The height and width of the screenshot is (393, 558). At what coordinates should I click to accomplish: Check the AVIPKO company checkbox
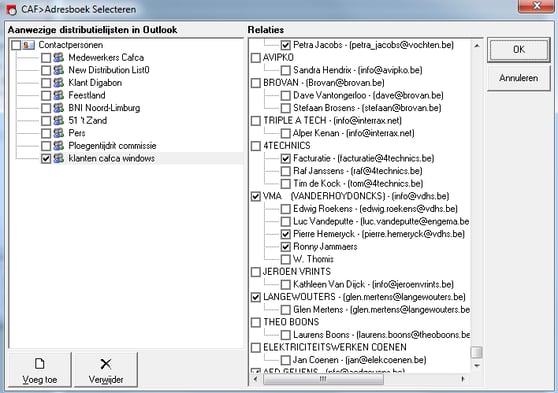click(x=256, y=58)
